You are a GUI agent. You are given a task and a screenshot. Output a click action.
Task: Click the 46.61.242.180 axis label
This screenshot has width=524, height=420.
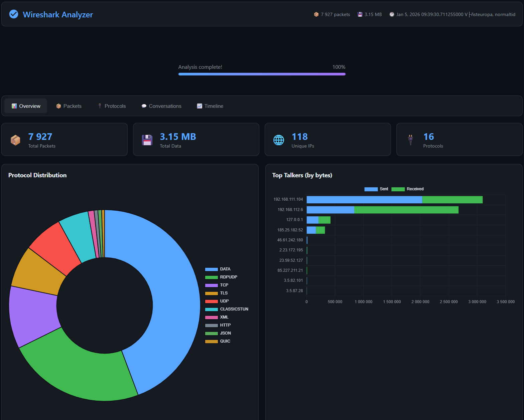tap(290, 240)
